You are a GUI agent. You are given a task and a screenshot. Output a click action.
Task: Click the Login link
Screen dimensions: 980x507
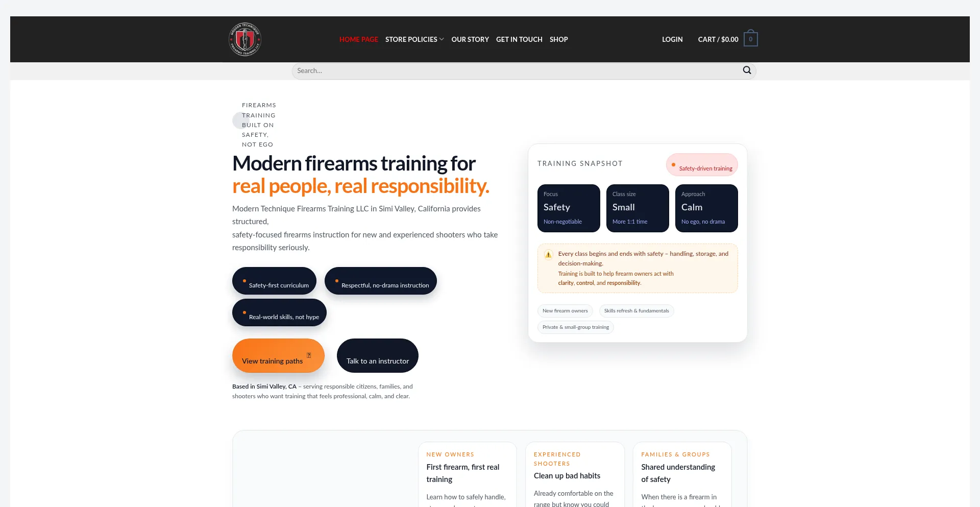coord(672,39)
